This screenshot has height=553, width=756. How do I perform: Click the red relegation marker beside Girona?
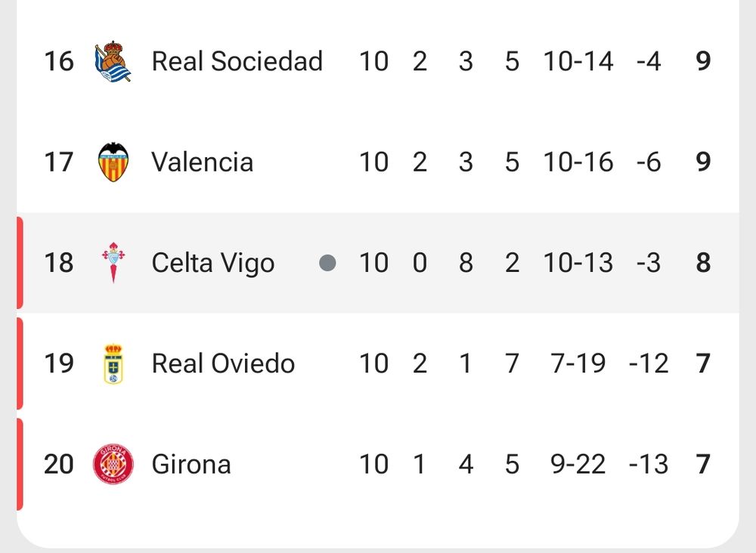coord(20,464)
